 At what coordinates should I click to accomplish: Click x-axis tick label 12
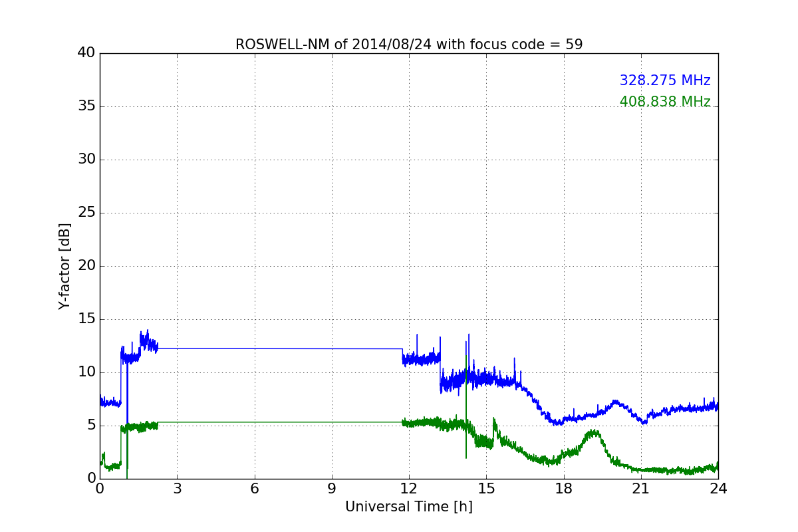click(x=409, y=488)
